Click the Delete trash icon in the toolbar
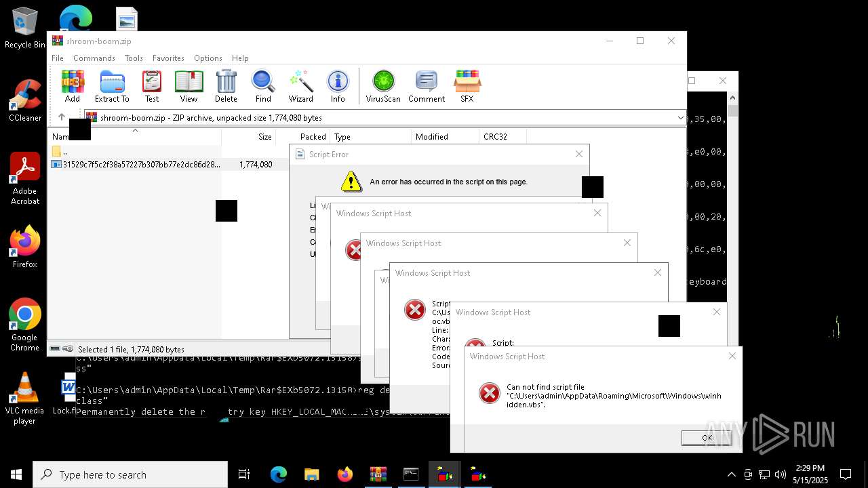Viewport: 868px width, 488px height. pyautogui.click(x=226, y=86)
